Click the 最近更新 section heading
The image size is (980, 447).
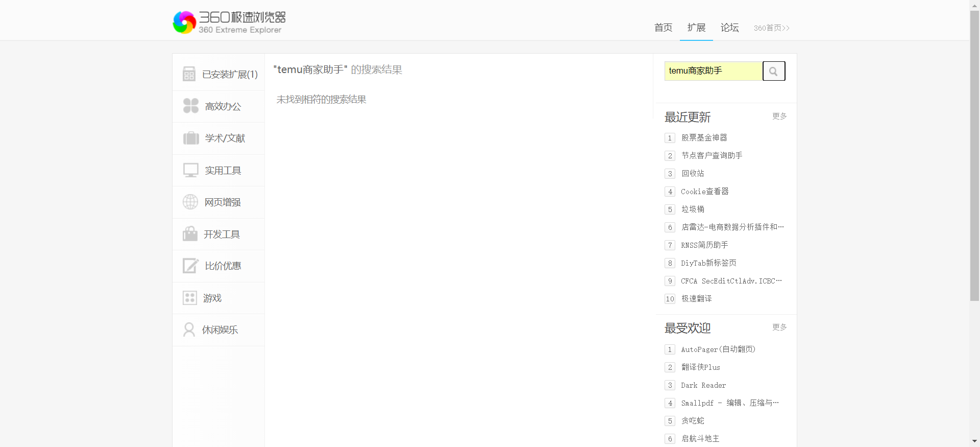[688, 117]
